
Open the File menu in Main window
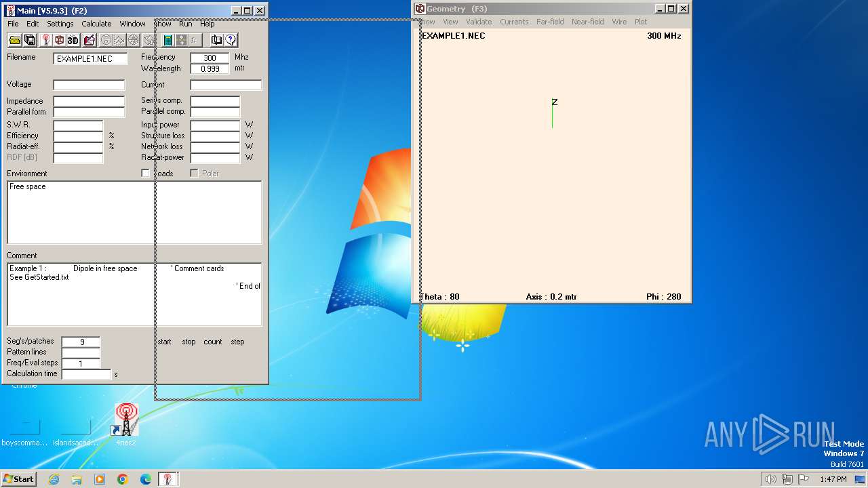13,24
